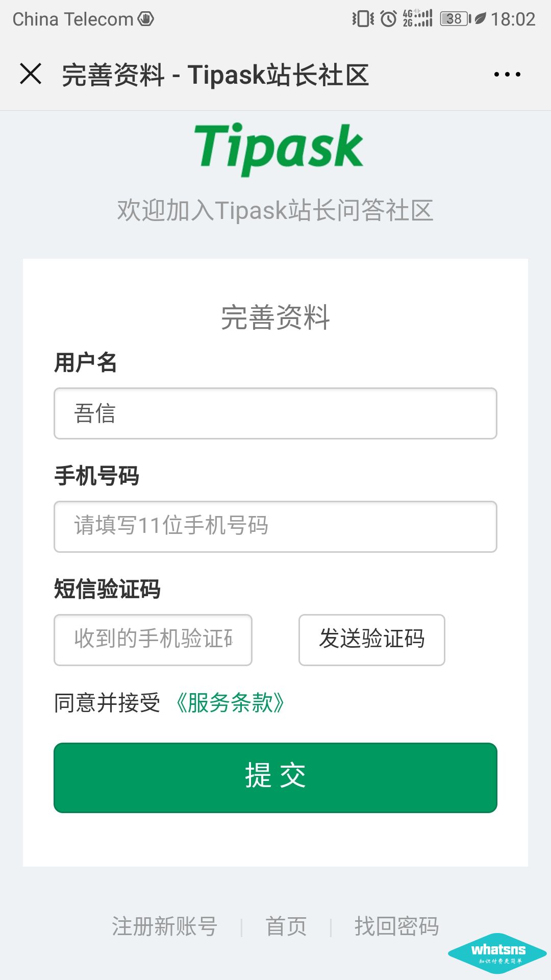Viewport: 551px width, 980px height.
Task: Close the page with the X icon
Action: pos(31,74)
